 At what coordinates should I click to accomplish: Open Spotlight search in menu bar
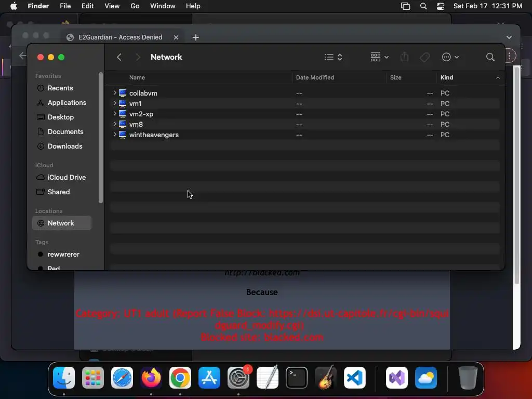pos(423,6)
